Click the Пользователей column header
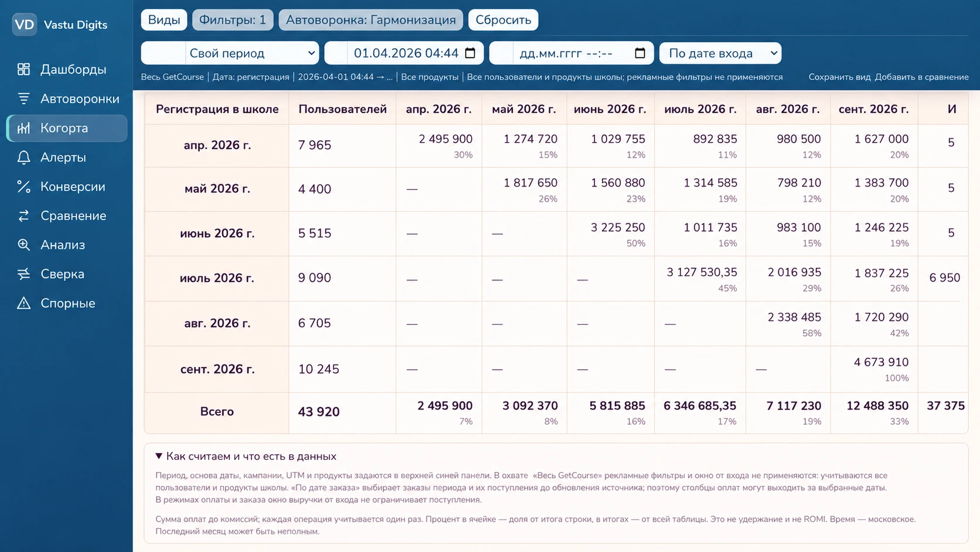 click(342, 109)
